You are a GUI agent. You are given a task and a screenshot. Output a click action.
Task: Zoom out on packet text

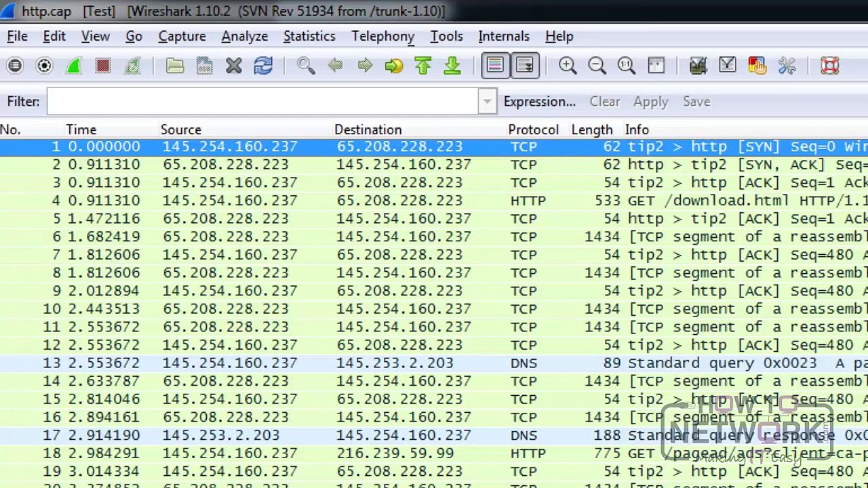click(x=597, y=66)
